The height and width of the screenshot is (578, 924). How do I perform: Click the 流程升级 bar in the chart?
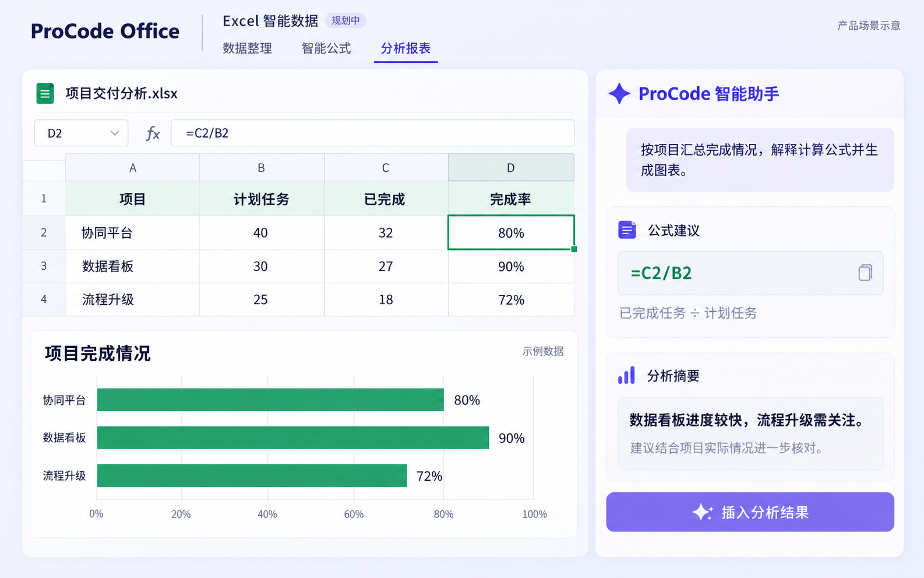coord(252,475)
